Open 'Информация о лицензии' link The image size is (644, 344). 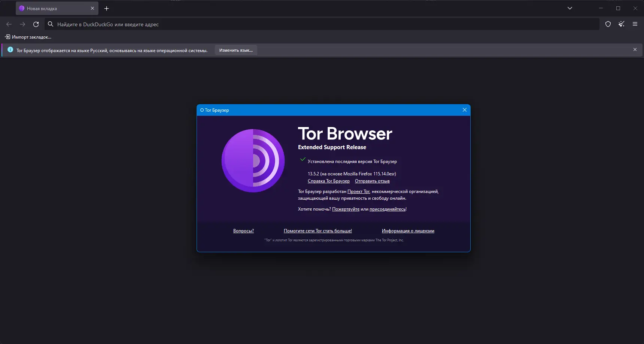click(x=408, y=231)
